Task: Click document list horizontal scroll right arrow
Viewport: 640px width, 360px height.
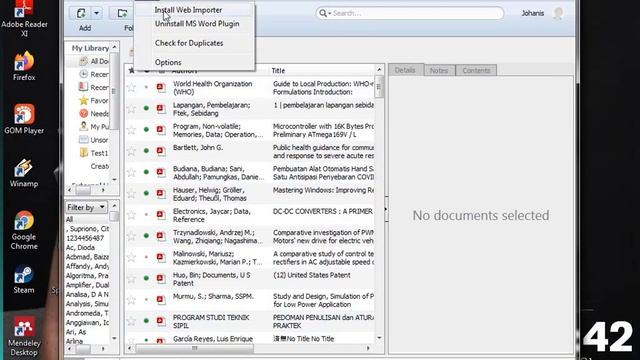Action: [x=368, y=348]
